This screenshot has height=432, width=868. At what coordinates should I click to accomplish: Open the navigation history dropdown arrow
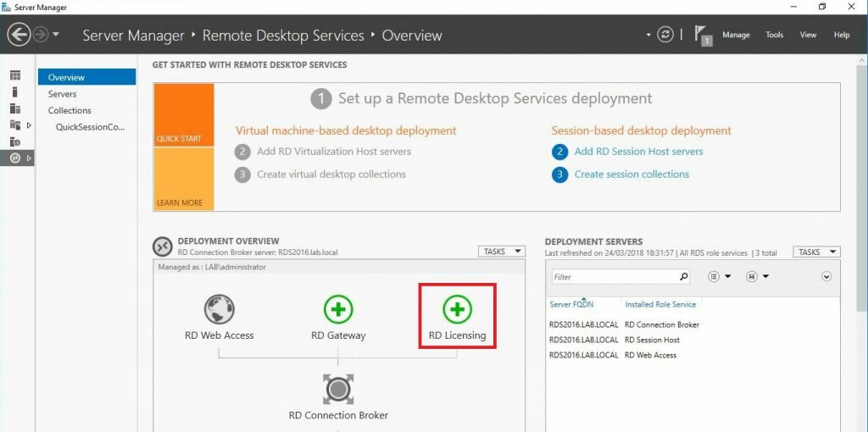coord(55,35)
